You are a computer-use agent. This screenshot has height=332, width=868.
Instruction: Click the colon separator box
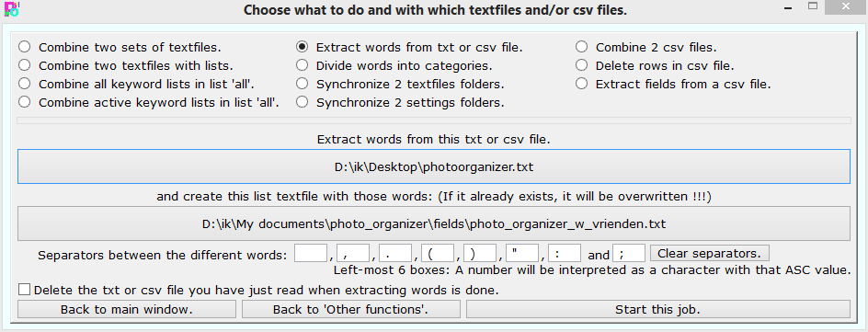(565, 254)
